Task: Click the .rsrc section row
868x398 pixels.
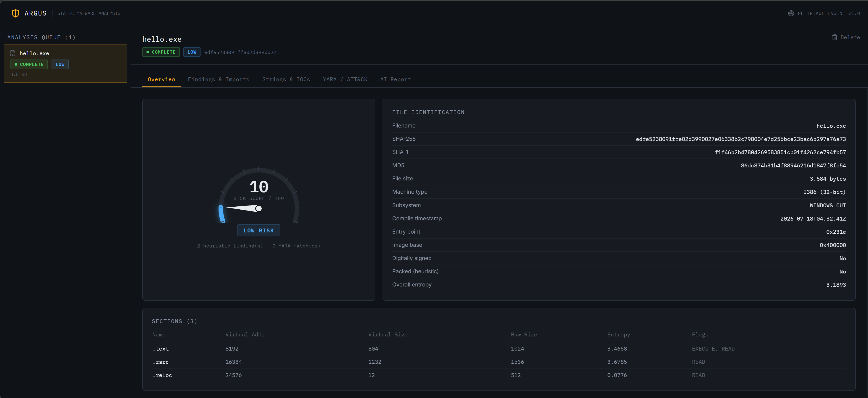Action: pyautogui.click(x=499, y=362)
